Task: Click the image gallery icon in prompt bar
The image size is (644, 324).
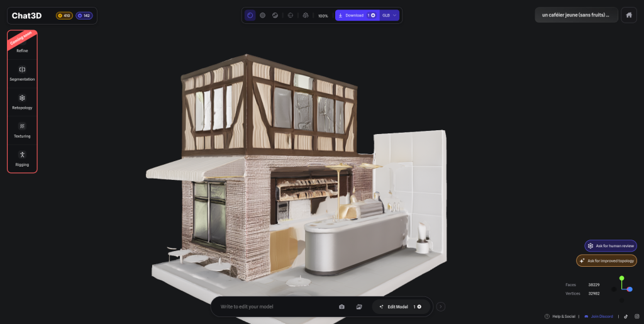Action: (x=359, y=306)
